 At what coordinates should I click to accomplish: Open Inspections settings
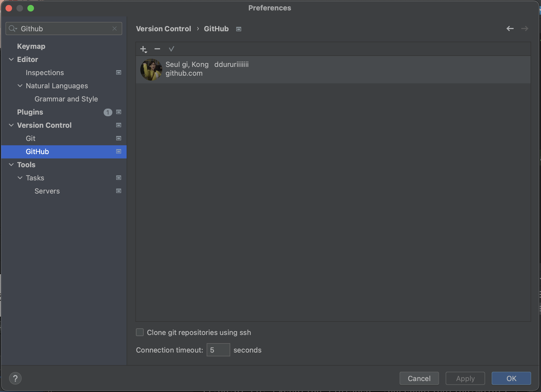coord(45,73)
